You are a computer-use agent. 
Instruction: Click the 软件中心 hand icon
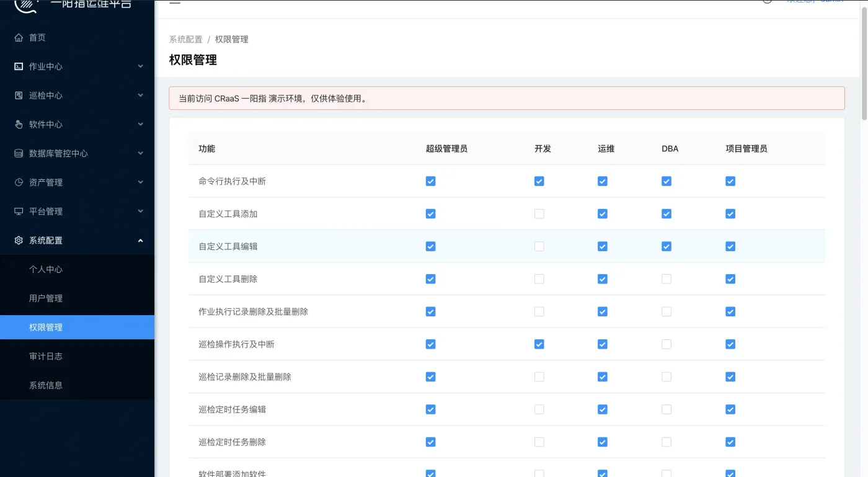pos(19,124)
